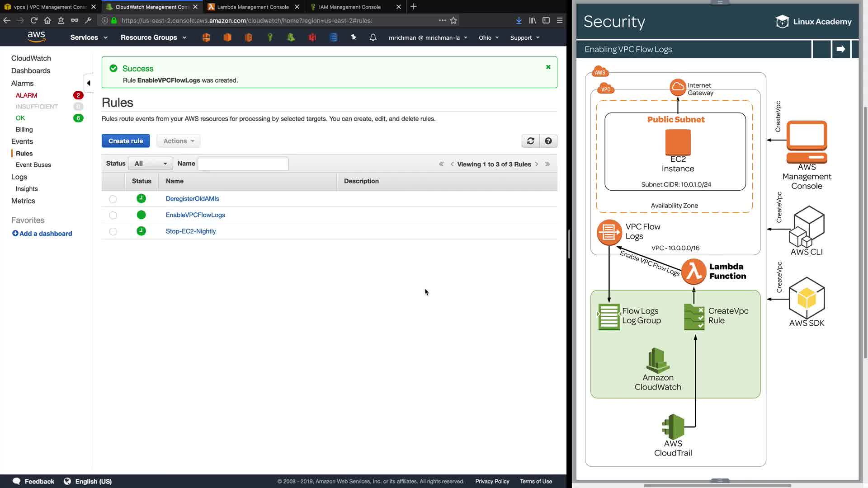Click the AWS logo home icon
This screenshot has width=868, height=488.
pyautogui.click(x=36, y=37)
